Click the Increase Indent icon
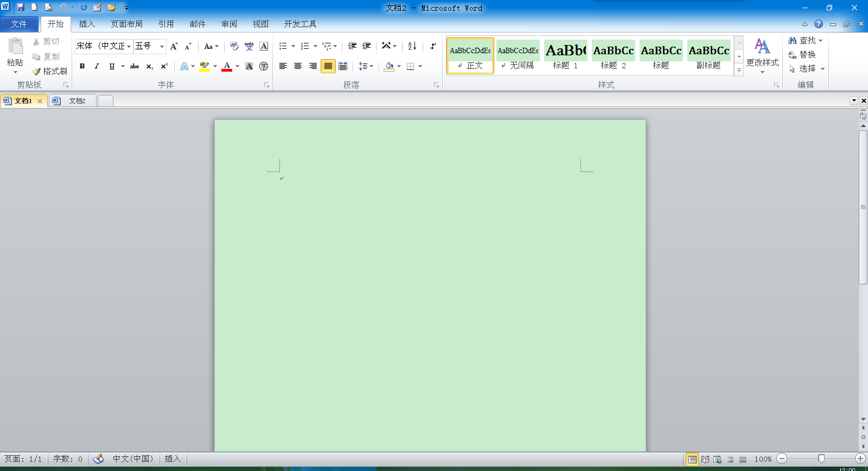Screen dimensions: 868x471 [367, 46]
